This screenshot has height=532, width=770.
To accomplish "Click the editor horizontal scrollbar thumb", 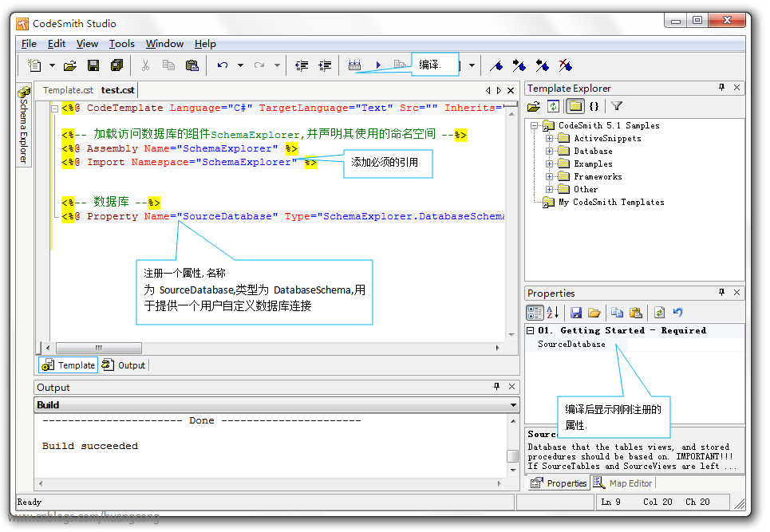I will click(99, 348).
